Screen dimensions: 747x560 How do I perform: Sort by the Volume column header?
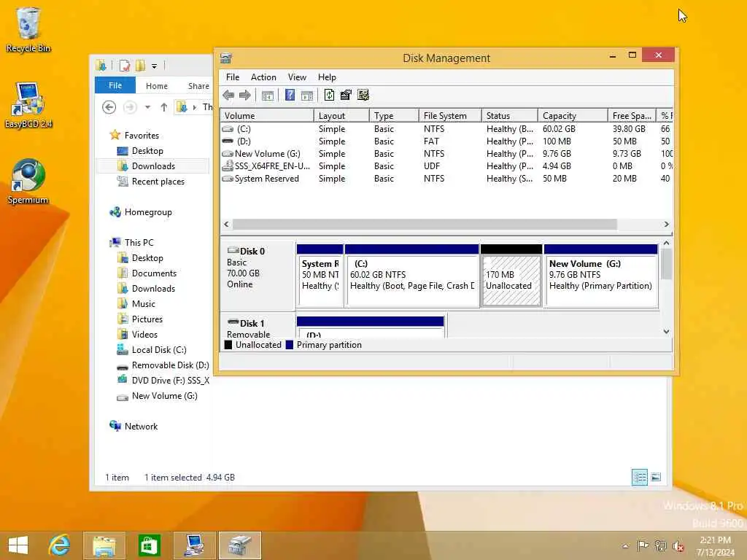[267, 116]
